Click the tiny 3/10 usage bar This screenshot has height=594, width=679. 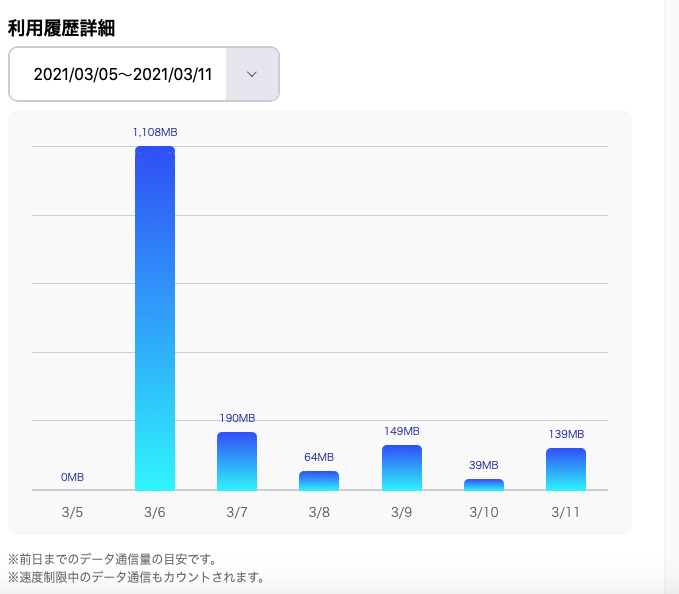click(484, 485)
